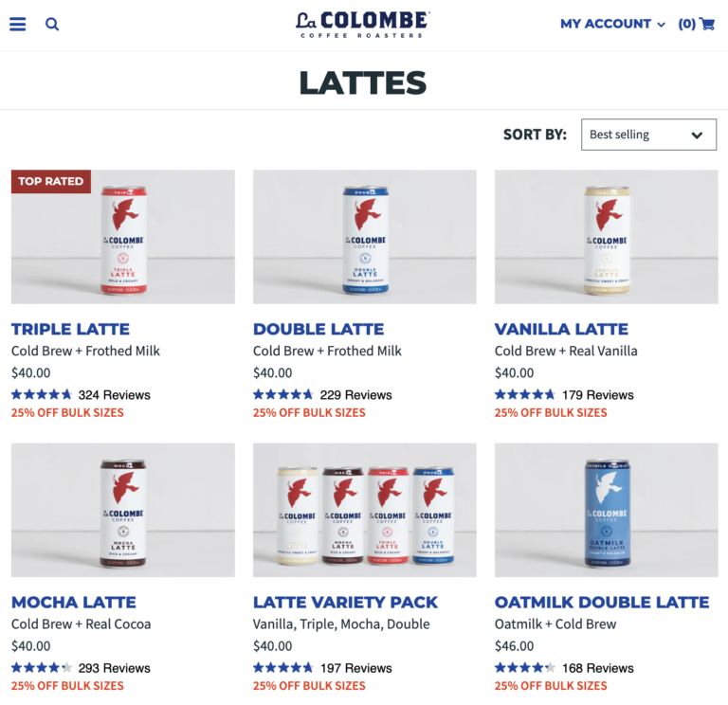The height and width of the screenshot is (705, 728).
Task: Click Oatmilk Double Latte star rating
Action: click(x=524, y=667)
